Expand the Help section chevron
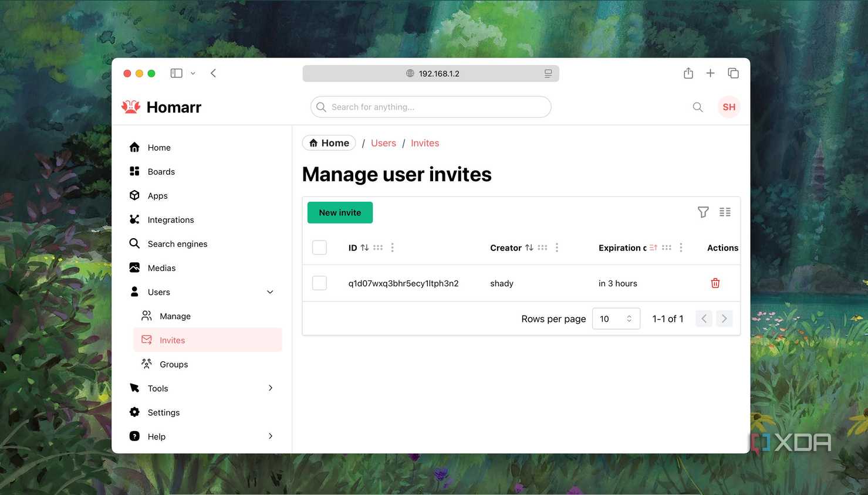Viewport: 868px width, 495px height. (x=270, y=436)
